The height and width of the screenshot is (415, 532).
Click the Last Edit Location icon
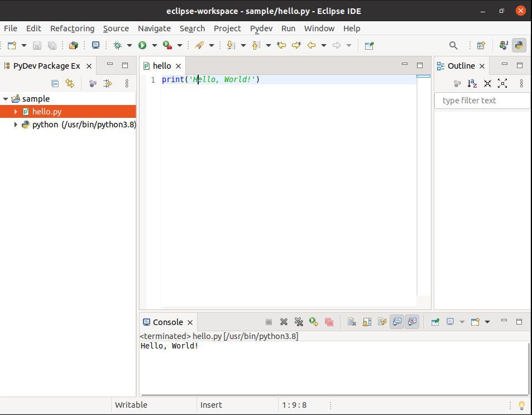coord(281,45)
